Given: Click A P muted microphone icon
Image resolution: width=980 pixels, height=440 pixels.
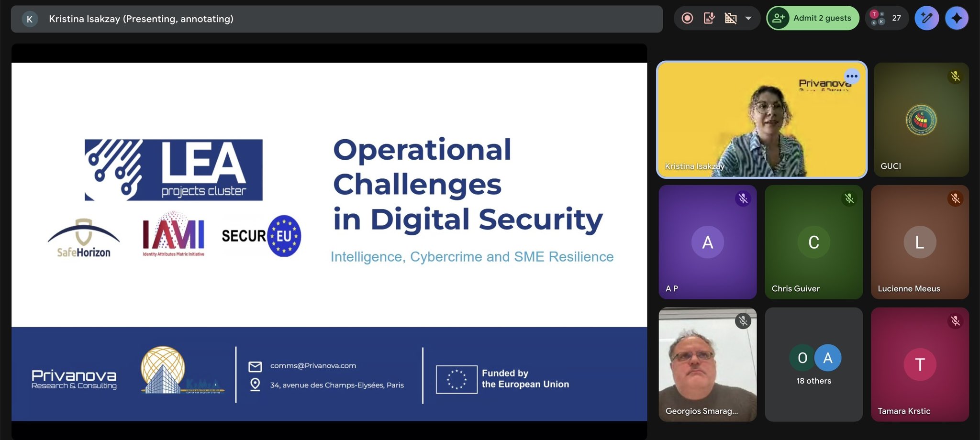Looking at the screenshot, I should (x=743, y=198).
